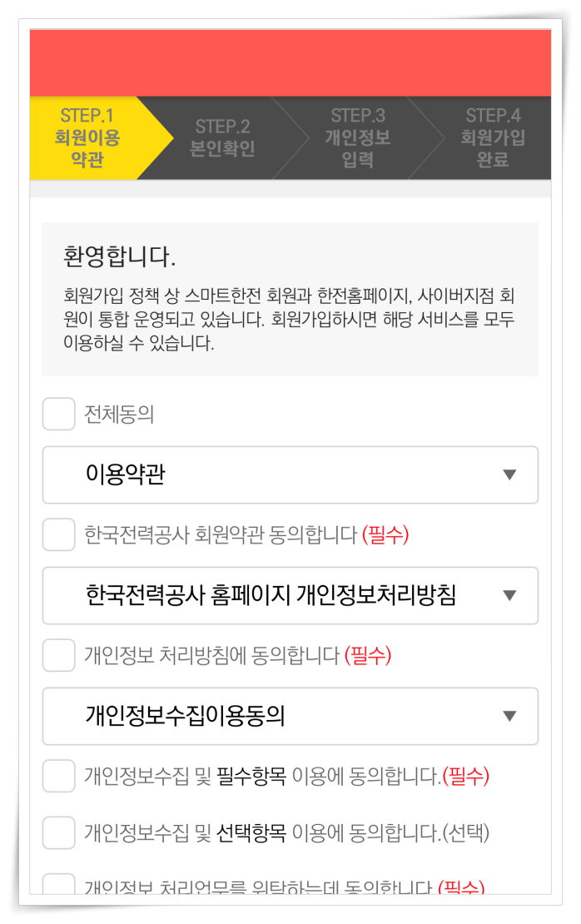
Task: Expand 한국전력공사 홈페이지 개인정보처리방침 arrow
Action: pyautogui.click(x=509, y=596)
